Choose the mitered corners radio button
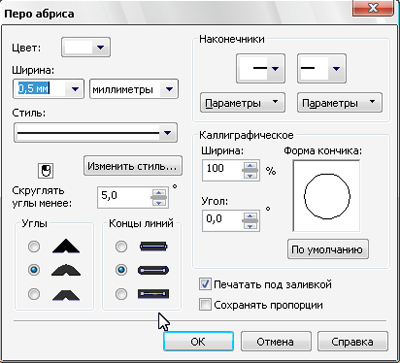Screen dimensions: 400x363 (34, 247)
